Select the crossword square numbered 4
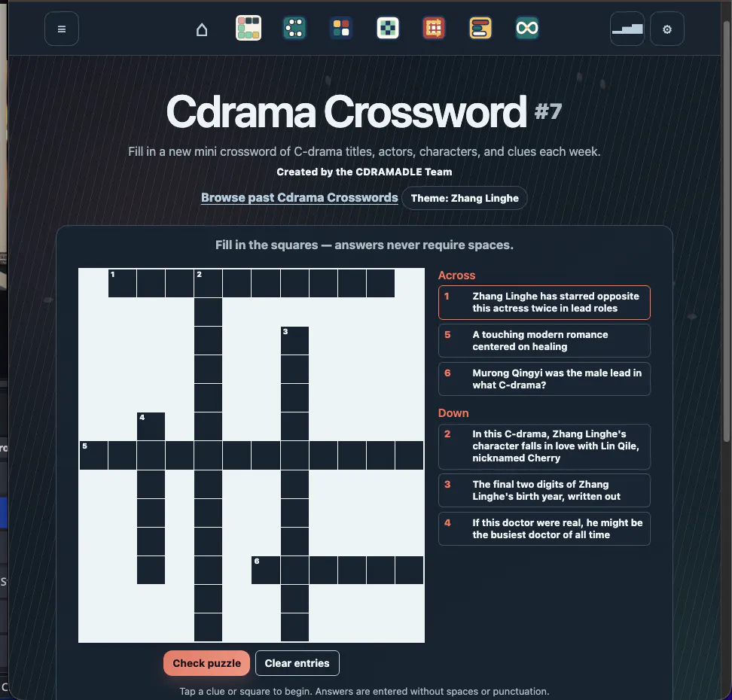The height and width of the screenshot is (700, 732). [151, 427]
